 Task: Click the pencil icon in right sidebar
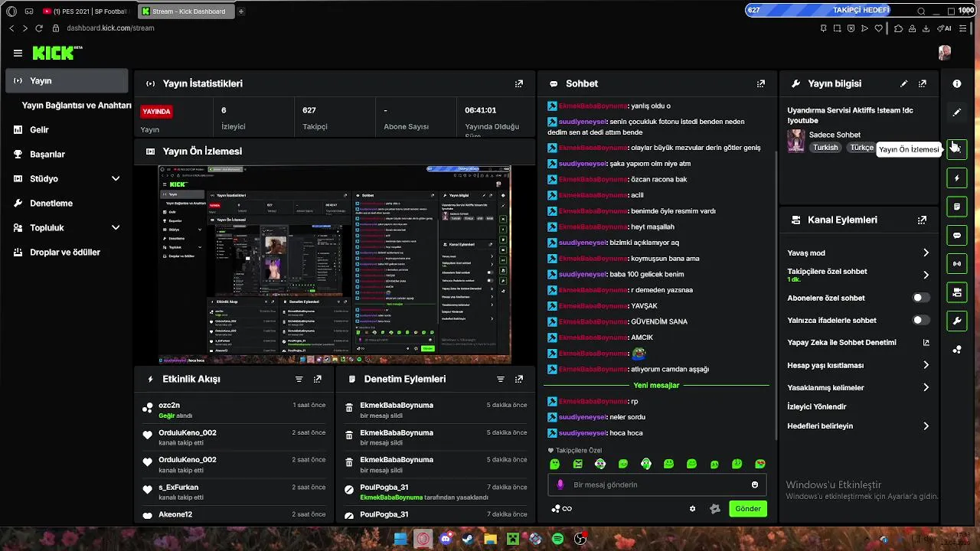coord(957,112)
